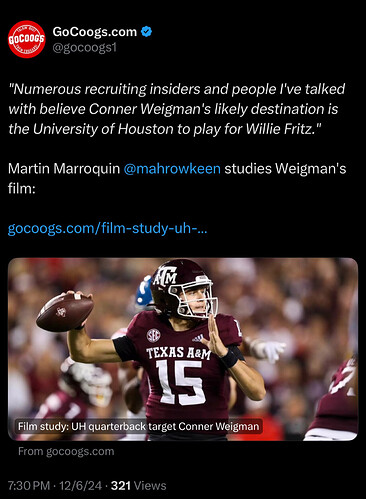
Task: Click the 12/6/24 post date
Action: pyautogui.click(x=80, y=486)
